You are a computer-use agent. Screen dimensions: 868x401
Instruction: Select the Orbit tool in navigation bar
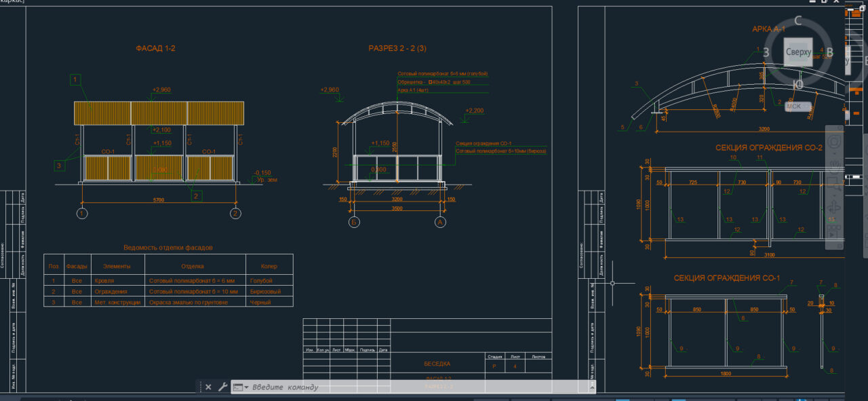tap(835, 207)
